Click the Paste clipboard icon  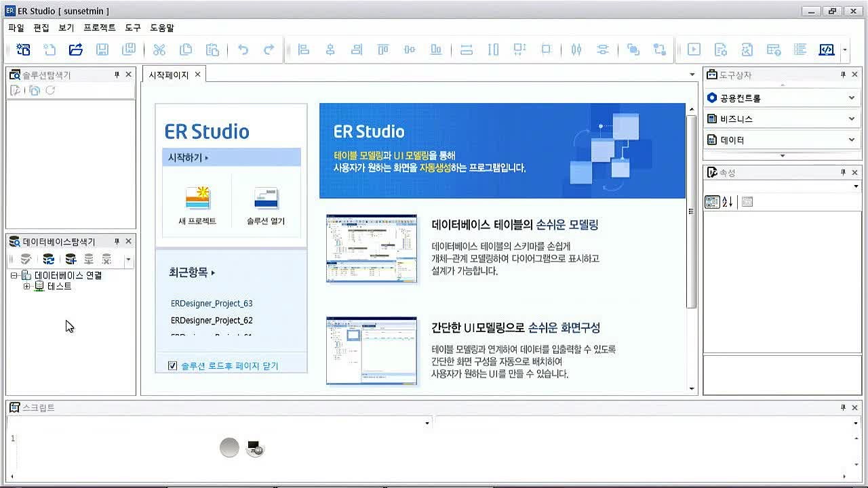pos(212,49)
